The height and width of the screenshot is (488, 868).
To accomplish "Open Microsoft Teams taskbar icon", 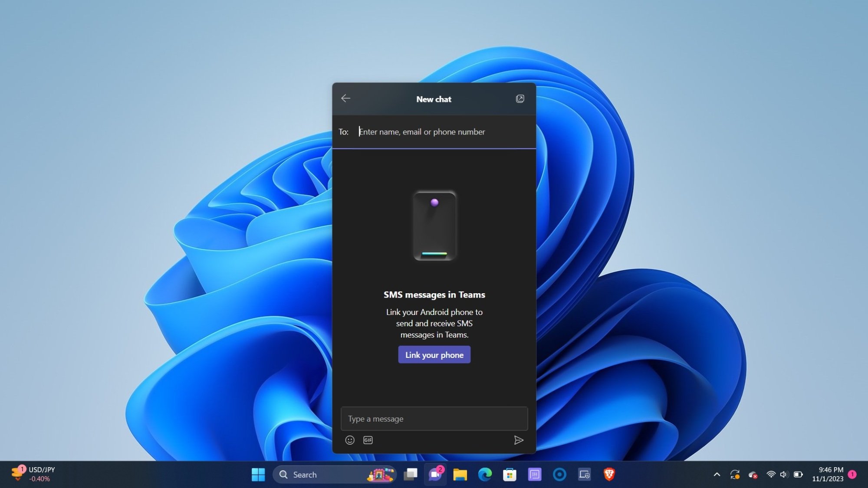I will (434, 474).
